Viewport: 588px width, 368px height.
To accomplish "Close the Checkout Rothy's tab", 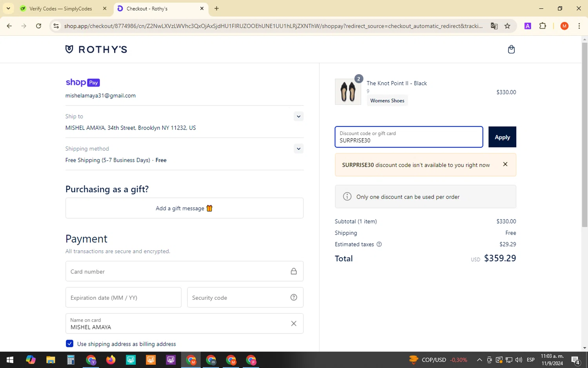I will pyautogui.click(x=202, y=8).
